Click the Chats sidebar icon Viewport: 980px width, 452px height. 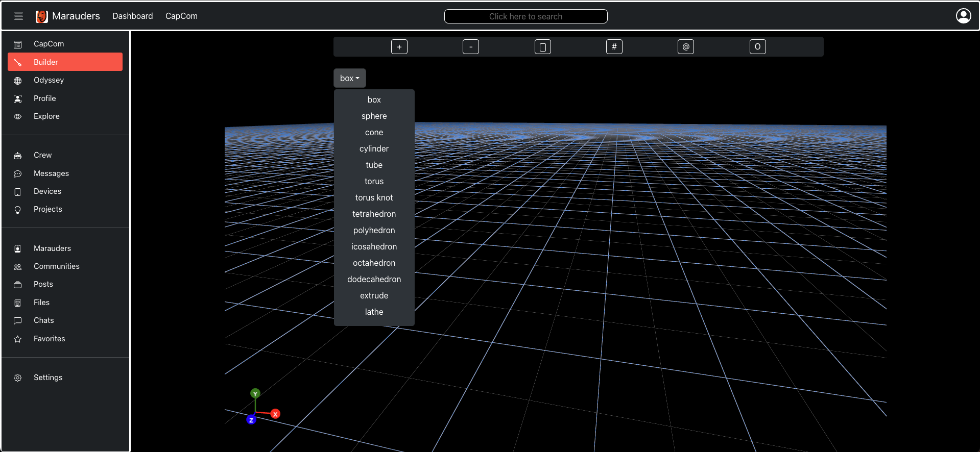[18, 321]
